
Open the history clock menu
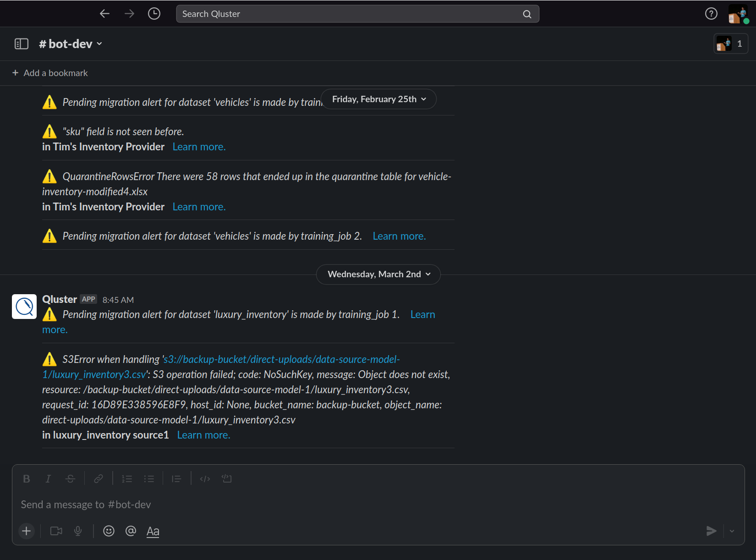pos(154,14)
